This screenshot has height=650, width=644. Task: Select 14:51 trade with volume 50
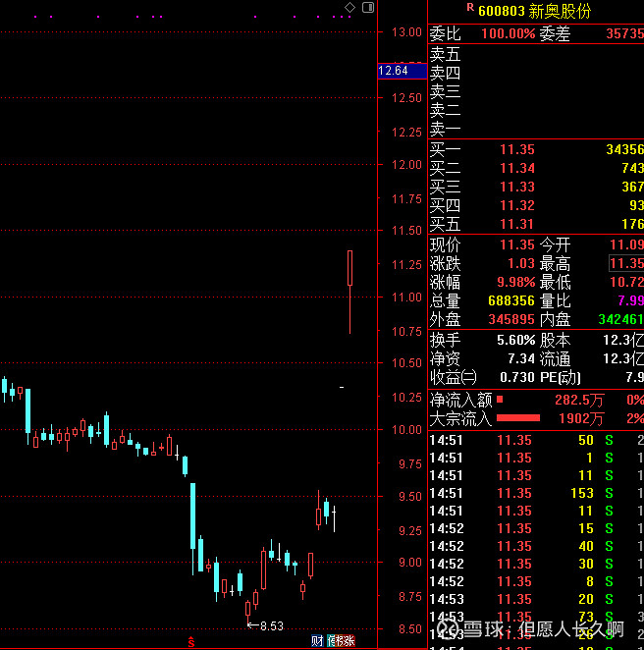click(536, 440)
